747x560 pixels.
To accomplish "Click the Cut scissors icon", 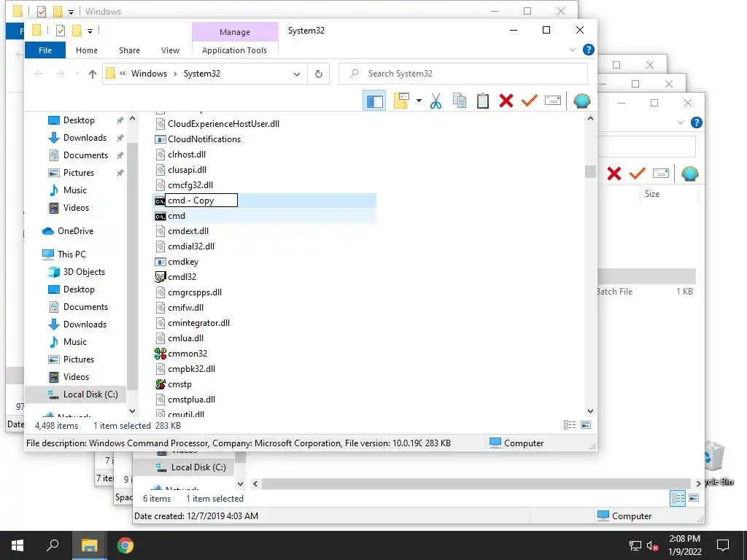I will pos(436,101).
